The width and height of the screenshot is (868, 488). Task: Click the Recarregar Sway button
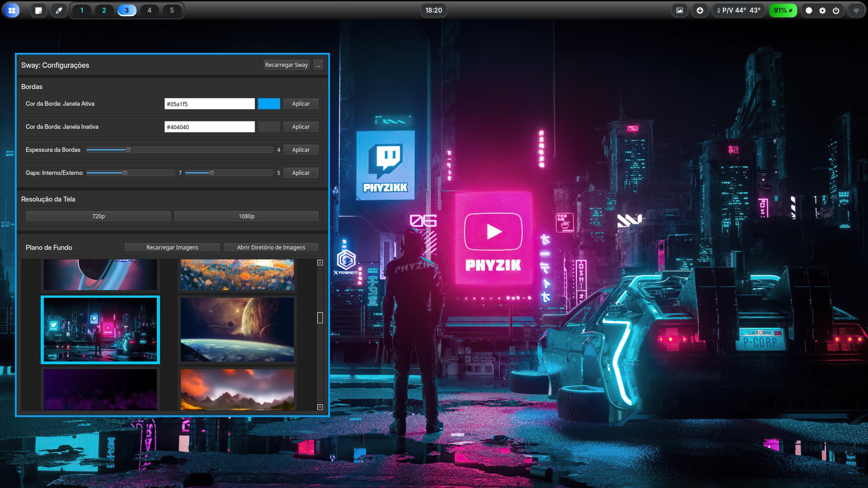(x=287, y=65)
